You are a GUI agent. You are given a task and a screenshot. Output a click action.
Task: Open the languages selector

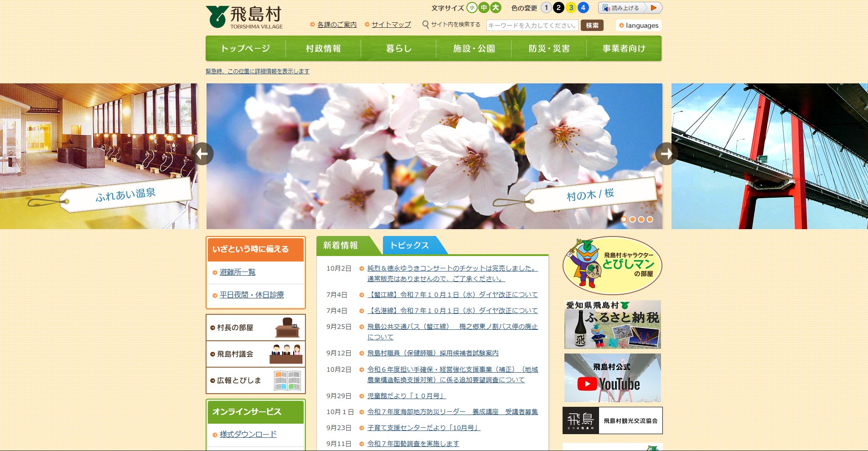click(639, 26)
